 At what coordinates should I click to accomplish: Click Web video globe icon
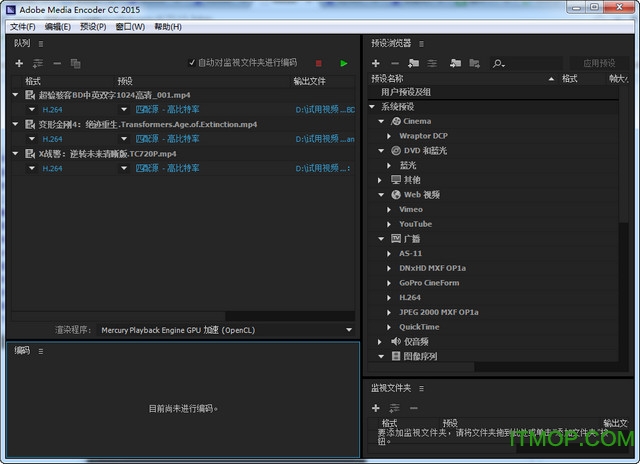point(396,195)
